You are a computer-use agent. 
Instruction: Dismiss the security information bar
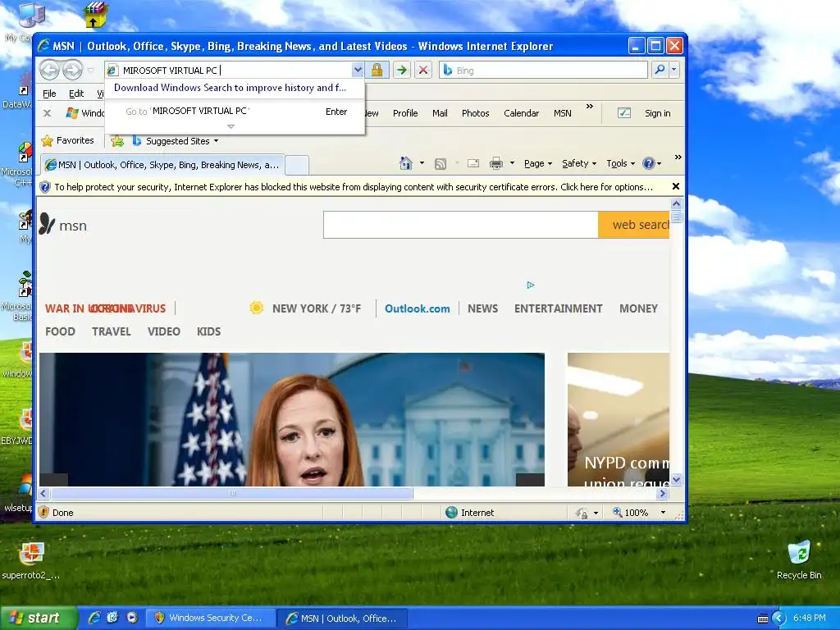[676, 186]
